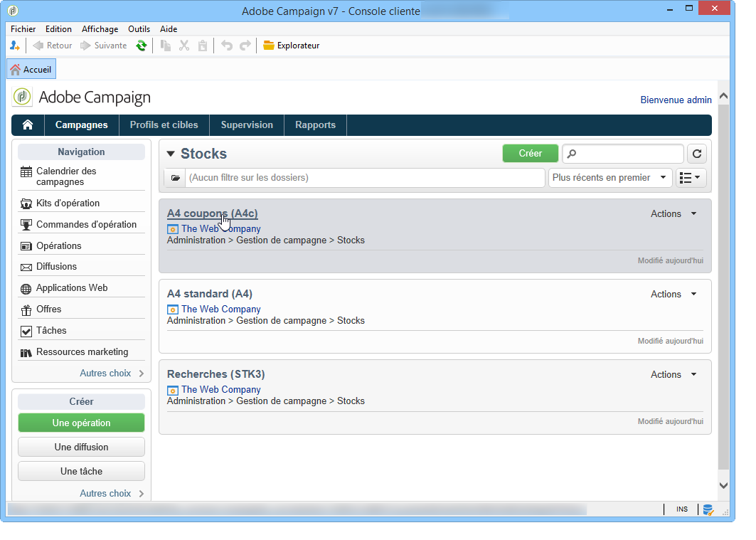Select the Accueil tab
This screenshot has height=540, width=756.
31,69
